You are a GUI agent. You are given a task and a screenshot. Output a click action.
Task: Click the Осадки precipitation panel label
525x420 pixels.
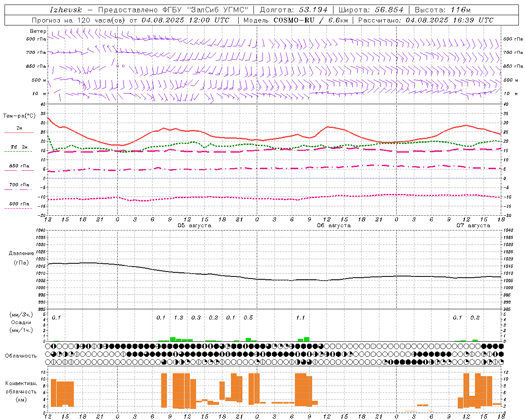21,322
